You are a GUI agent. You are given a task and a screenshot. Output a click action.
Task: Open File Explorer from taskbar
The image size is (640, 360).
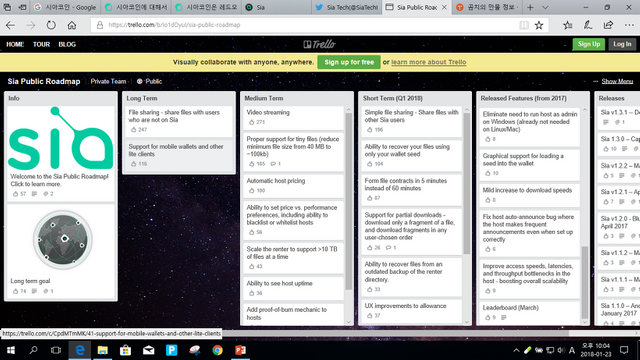[102, 350]
